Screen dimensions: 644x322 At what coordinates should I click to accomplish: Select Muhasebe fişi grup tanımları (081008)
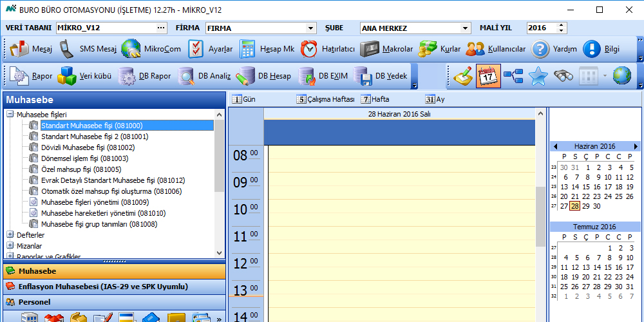click(99, 224)
